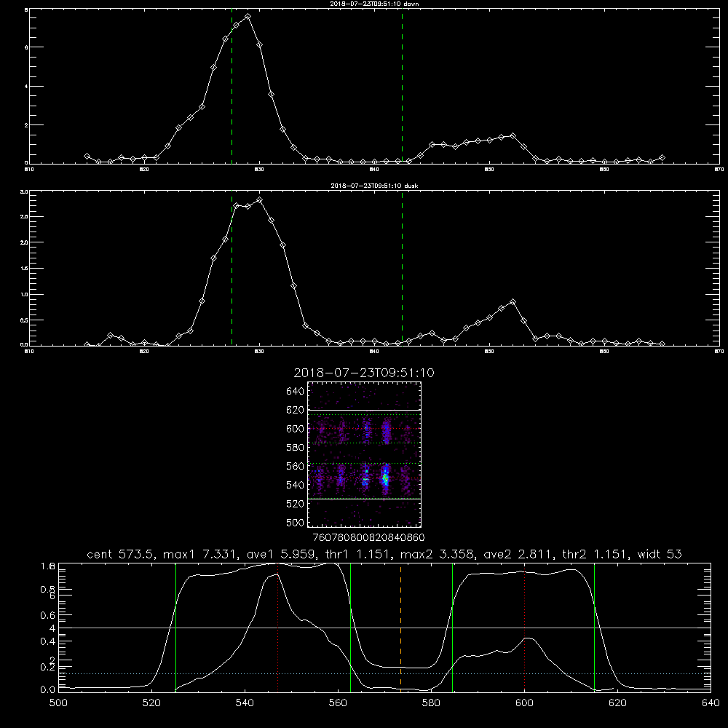The image size is (728, 728).
Task: Click the solid green boundary line near 563
Action: pyautogui.click(x=351, y=627)
